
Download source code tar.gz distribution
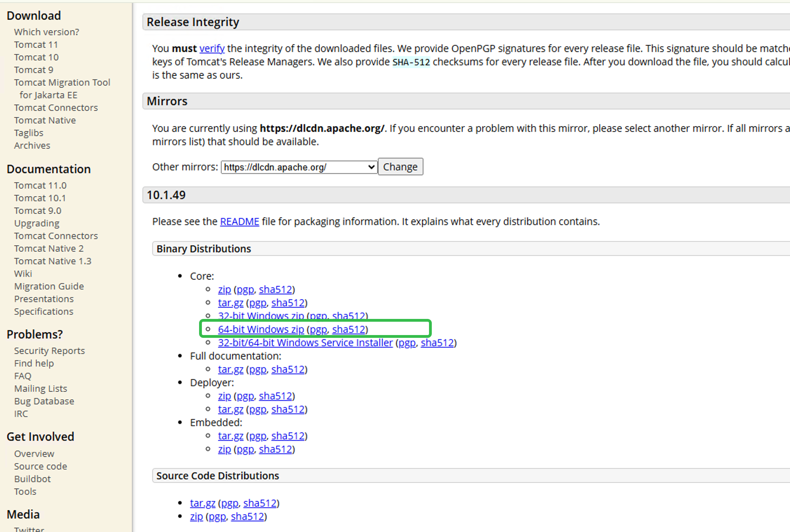click(x=202, y=503)
